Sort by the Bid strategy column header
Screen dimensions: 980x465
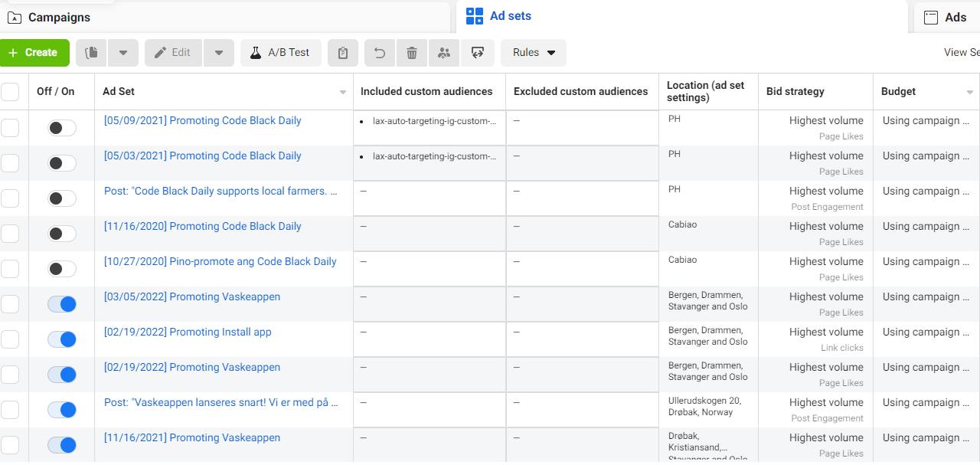point(795,91)
